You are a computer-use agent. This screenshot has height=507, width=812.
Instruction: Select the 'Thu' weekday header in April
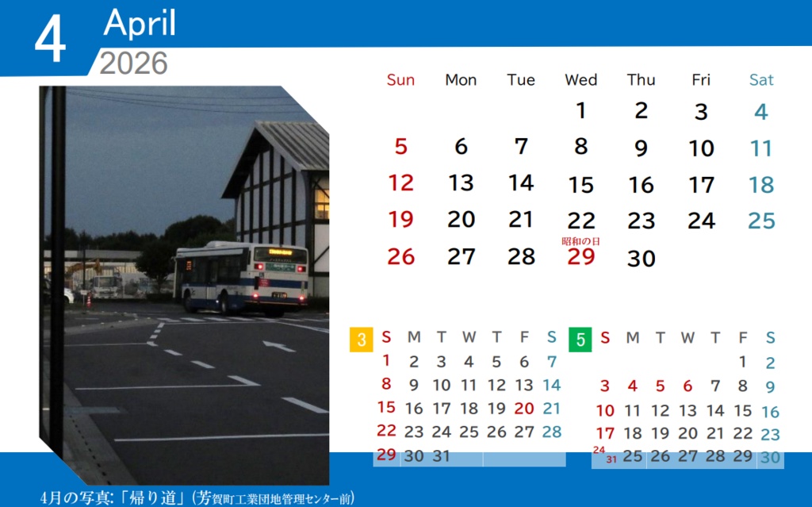pyautogui.click(x=641, y=80)
